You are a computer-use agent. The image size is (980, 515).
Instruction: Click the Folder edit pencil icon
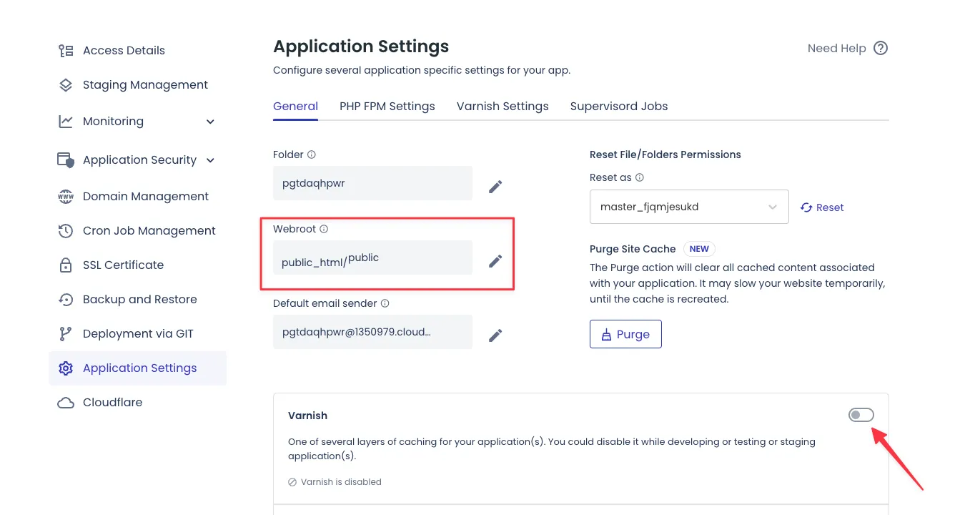(x=495, y=187)
